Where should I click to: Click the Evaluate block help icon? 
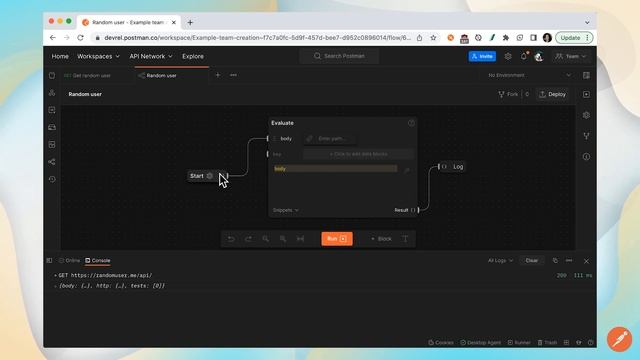[411, 123]
